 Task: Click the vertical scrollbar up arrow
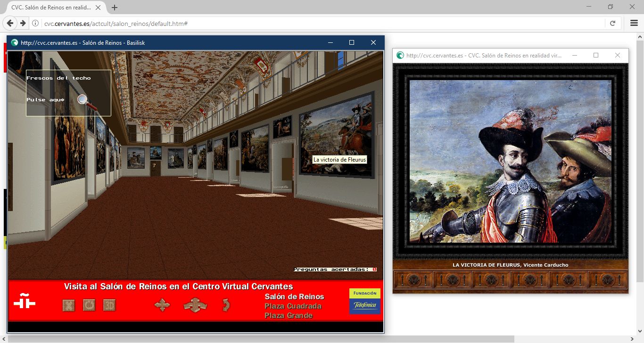click(640, 36)
